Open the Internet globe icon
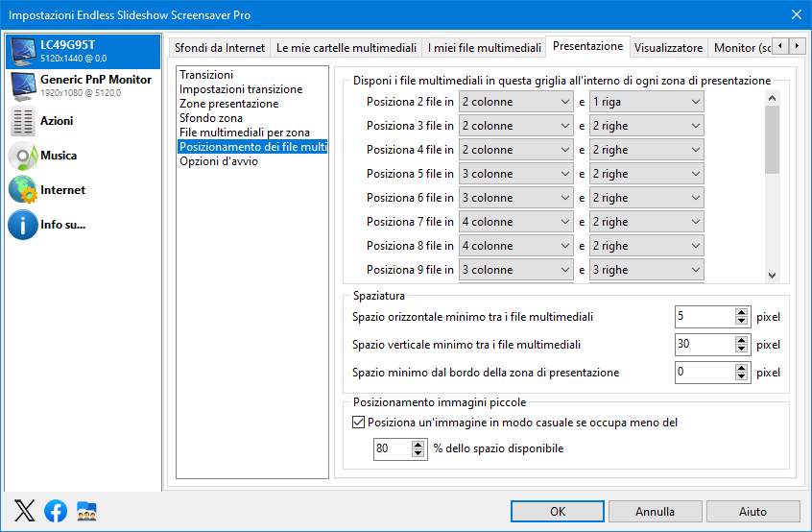Screen dimensions: 812x532 click(23, 190)
